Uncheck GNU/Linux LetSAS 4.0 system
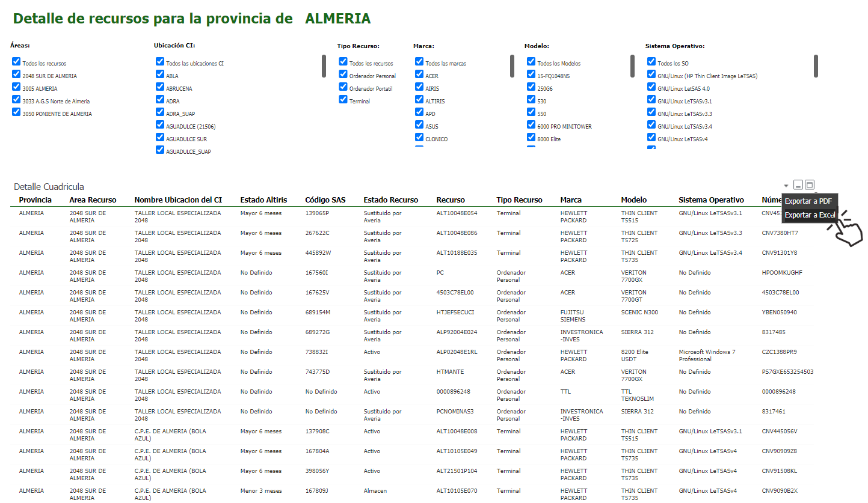This screenshot has width=868, height=503. 651,87
